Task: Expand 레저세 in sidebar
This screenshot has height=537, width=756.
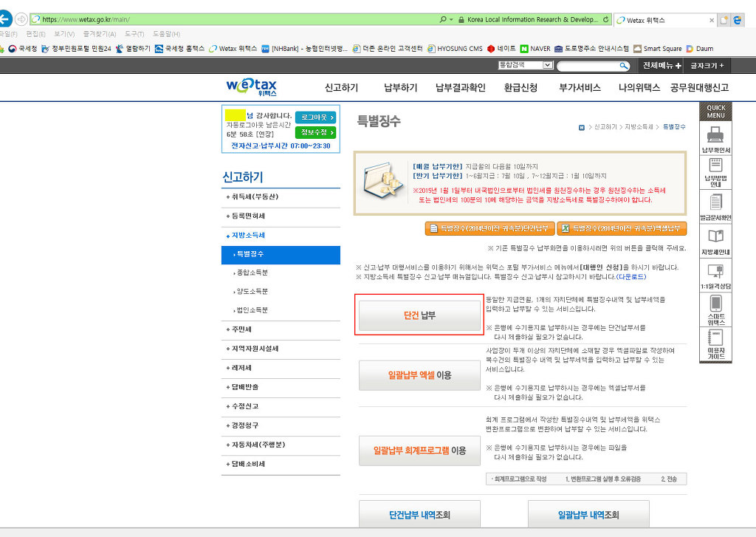Action: (x=238, y=368)
